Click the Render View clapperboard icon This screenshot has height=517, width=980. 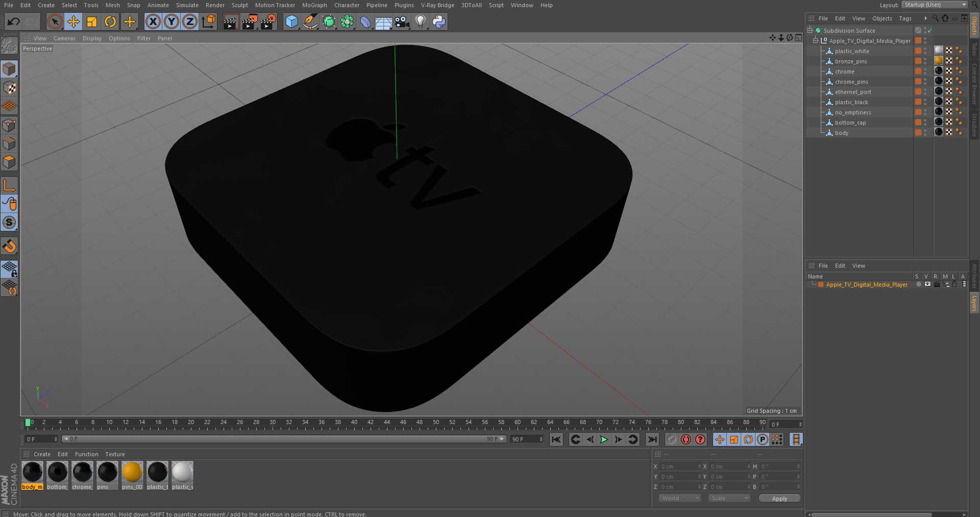coord(231,21)
